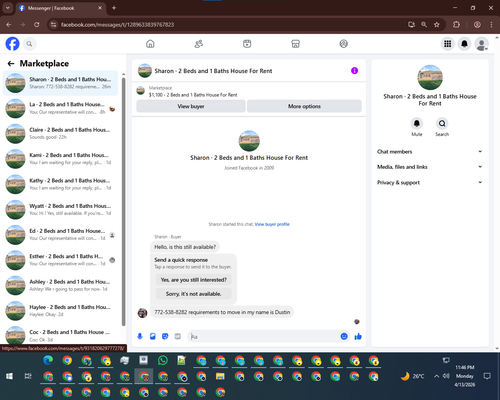Open the Reels video icon
500x400 pixels.
(x=247, y=44)
